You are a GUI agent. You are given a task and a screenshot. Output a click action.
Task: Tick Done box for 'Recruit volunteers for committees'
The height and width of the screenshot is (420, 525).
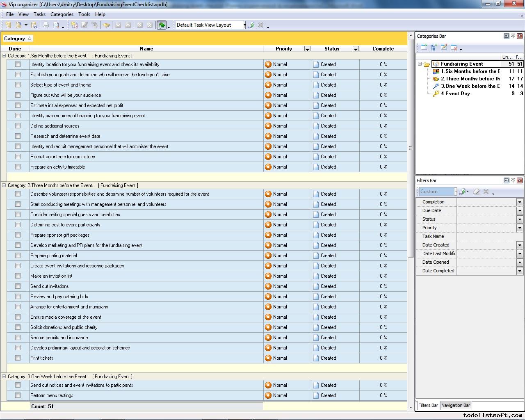pos(18,157)
